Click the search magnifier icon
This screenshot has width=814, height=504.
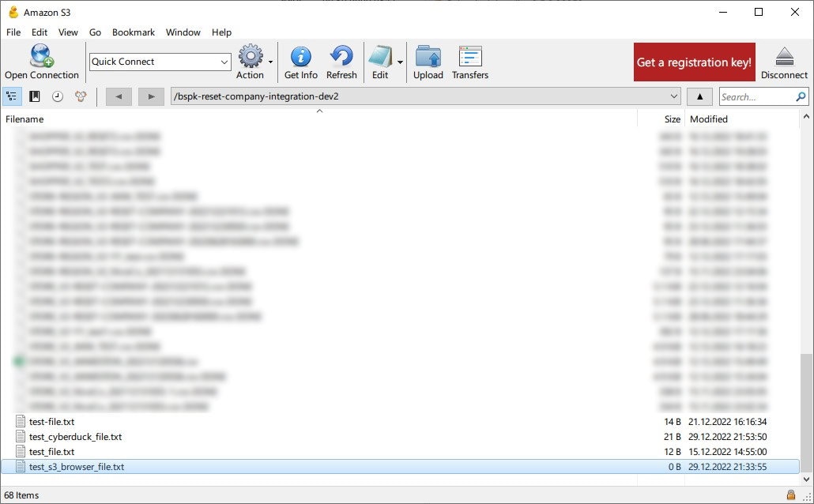tap(801, 96)
